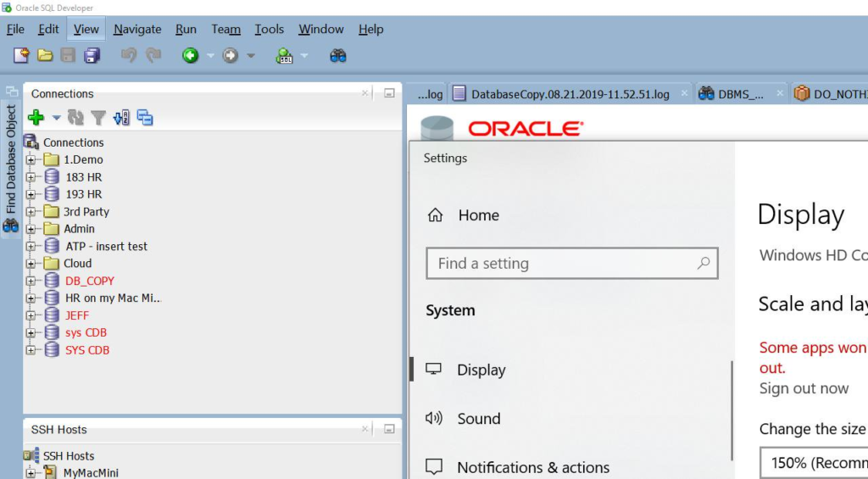Image resolution: width=868 pixels, height=479 pixels.
Task: Expand the 1.Demo folder node
Action: click(x=31, y=160)
